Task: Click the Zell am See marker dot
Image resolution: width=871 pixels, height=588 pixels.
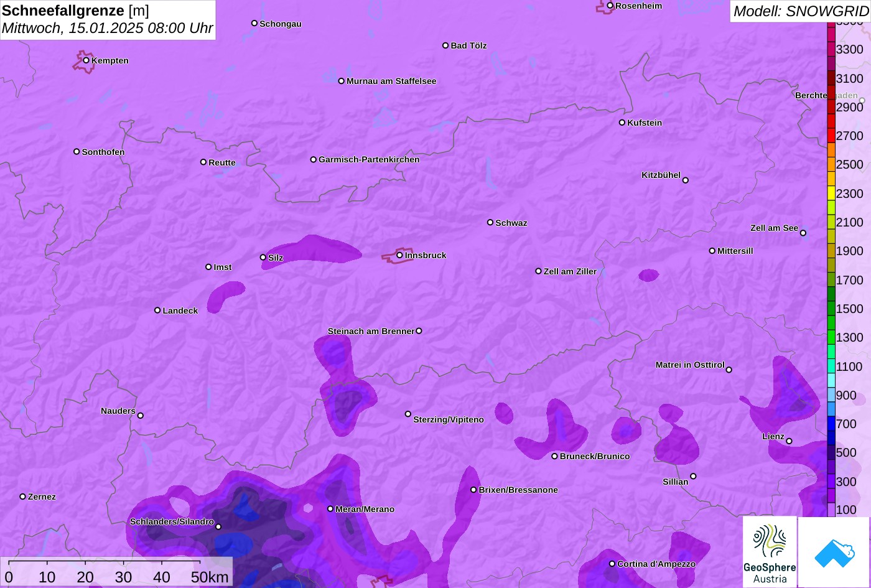Action: [803, 233]
